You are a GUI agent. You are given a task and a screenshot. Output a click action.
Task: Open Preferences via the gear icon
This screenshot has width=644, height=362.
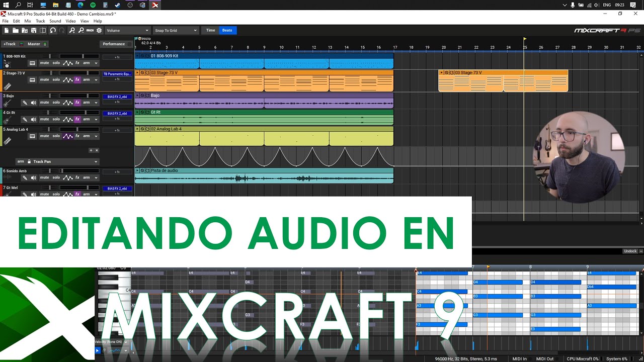[99, 30]
